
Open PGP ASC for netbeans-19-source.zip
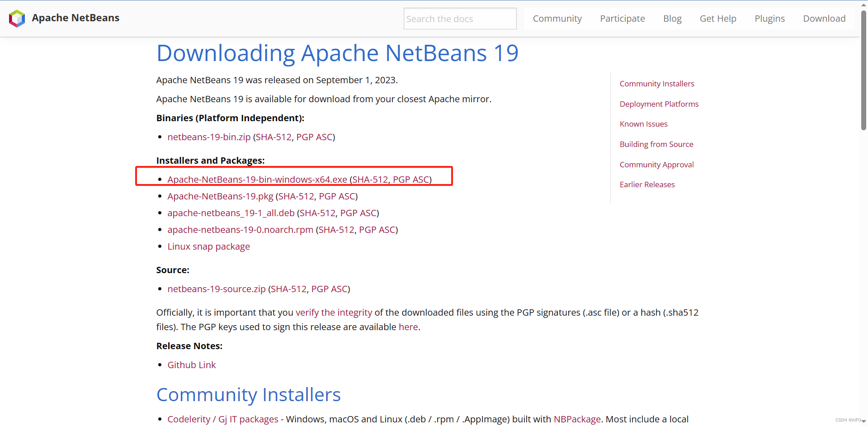(329, 289)
